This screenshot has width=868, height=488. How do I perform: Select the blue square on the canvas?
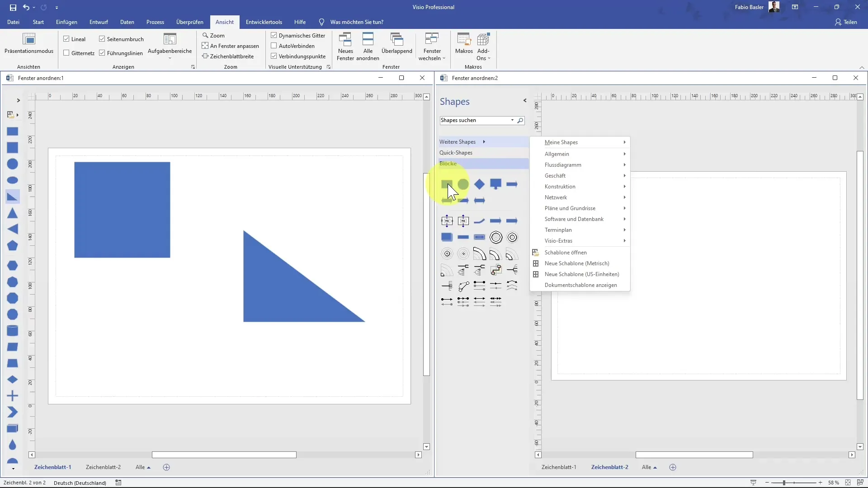pos(122,210)
